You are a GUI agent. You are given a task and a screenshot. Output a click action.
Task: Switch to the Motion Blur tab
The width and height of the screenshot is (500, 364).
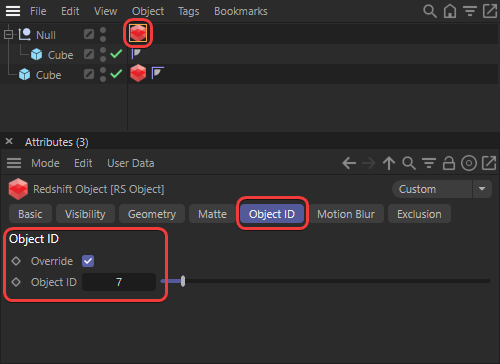pos(346,214)
